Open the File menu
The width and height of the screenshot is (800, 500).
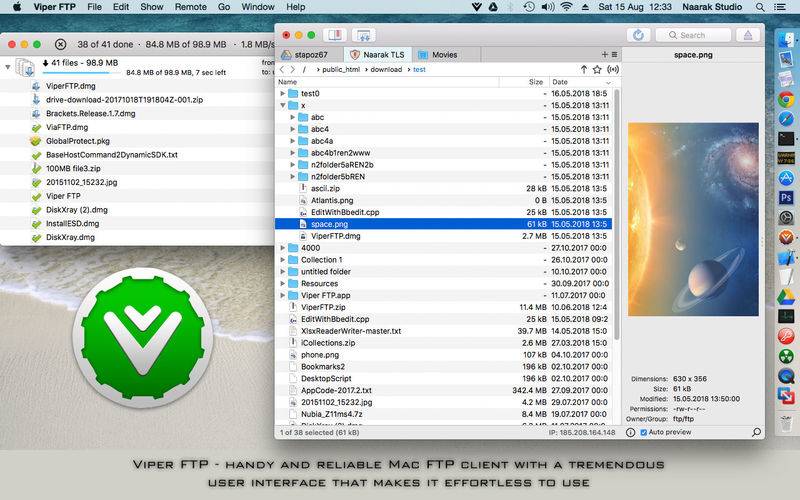[x=94, y=7]
